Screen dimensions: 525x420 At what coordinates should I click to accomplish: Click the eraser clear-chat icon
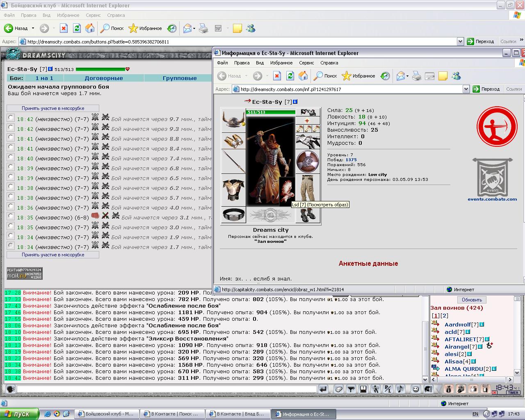pos(339,389)
